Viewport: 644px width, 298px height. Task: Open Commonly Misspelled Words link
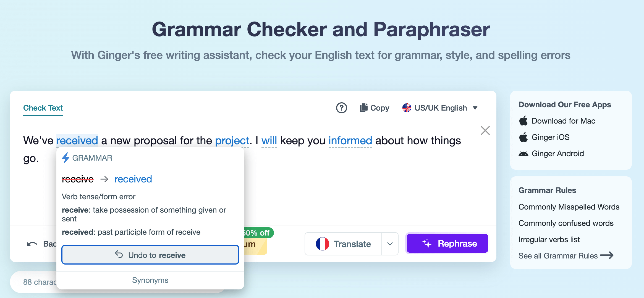tap(569, 207)
